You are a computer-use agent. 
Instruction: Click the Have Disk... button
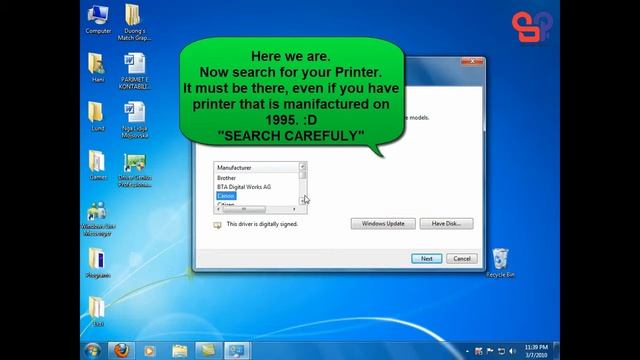[446, 224]
